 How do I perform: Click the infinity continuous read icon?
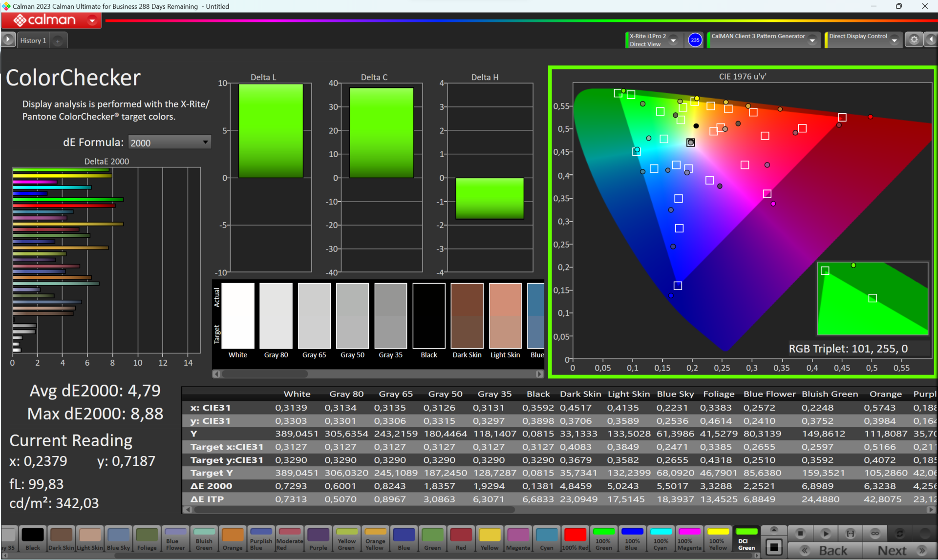tap(875, 533)
